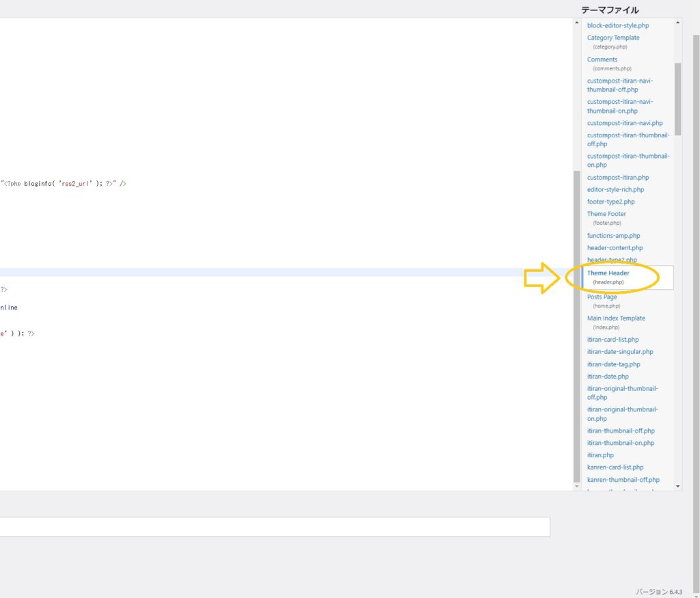
Task: Click the code editor scroll-down arrow
Action: [576, 486]
